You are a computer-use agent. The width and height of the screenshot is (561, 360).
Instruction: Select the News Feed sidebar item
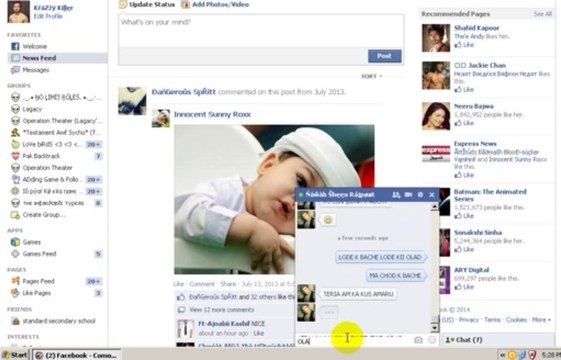click(57, 58)
